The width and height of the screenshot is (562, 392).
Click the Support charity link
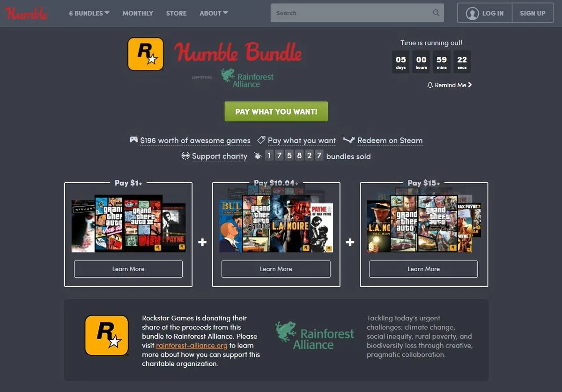(220, 156)
